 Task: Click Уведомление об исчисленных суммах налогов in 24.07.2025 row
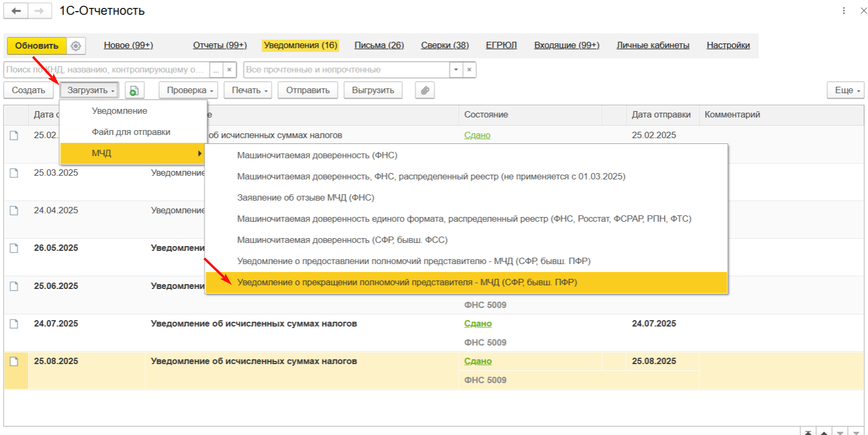tap(254, 324)
